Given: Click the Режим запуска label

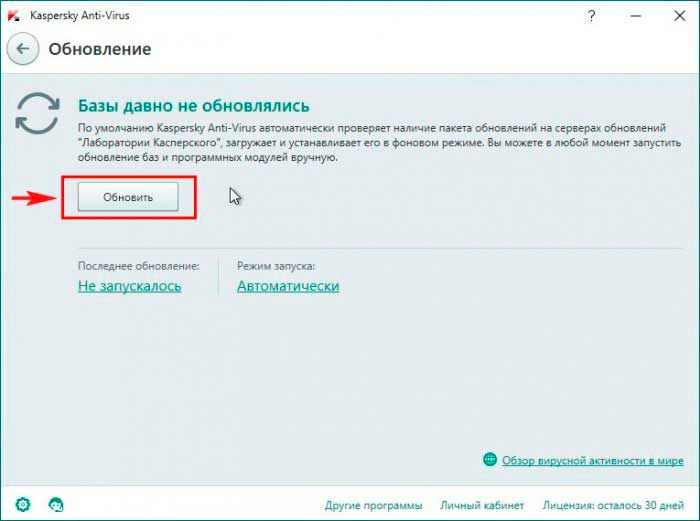Looking at the screenshot, I should click(x=276, y=266).
